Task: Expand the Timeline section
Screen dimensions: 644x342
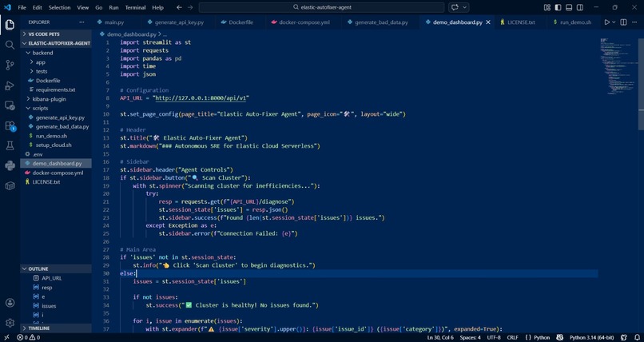Action: pyautogui.click(x=56, y=328)
